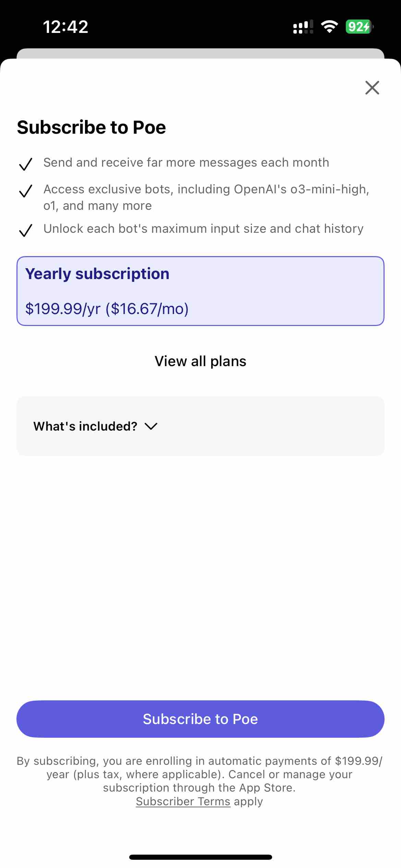Tap the Wi-Fi icon in status bar
This screenshot has height=868, width=401.
click(329, 27)
